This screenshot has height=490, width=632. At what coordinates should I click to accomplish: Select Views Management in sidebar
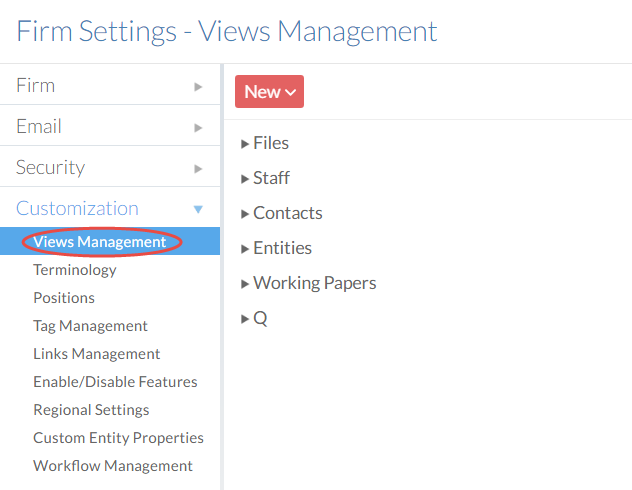coord(99,242)
